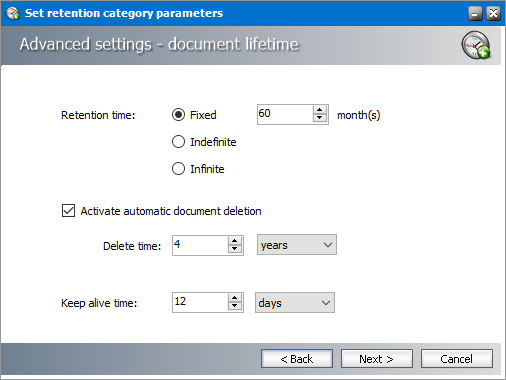Decrease Delete time value with down arrow

(235, 249)
